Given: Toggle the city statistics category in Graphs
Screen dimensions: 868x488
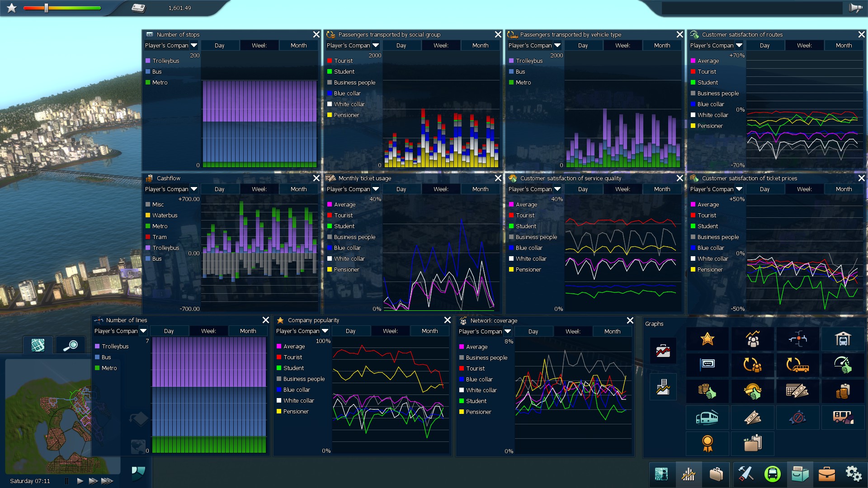Looking at the screenshot, I should pos(663,387).
